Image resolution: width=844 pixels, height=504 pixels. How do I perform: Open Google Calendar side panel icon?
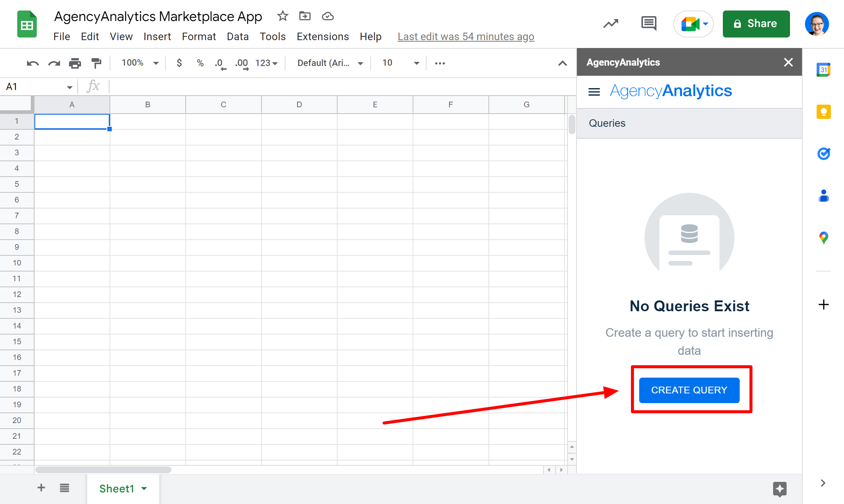[823, 70]
